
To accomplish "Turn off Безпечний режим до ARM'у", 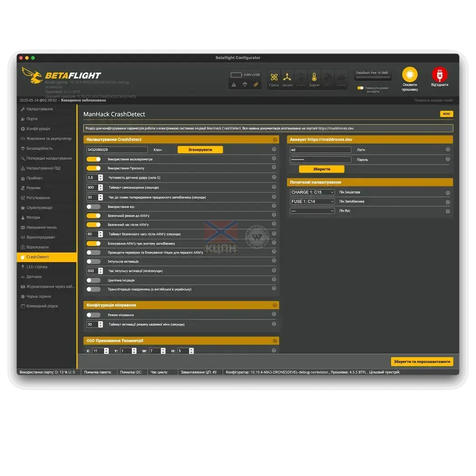I will pyautogui.click(x=93, y=216).
